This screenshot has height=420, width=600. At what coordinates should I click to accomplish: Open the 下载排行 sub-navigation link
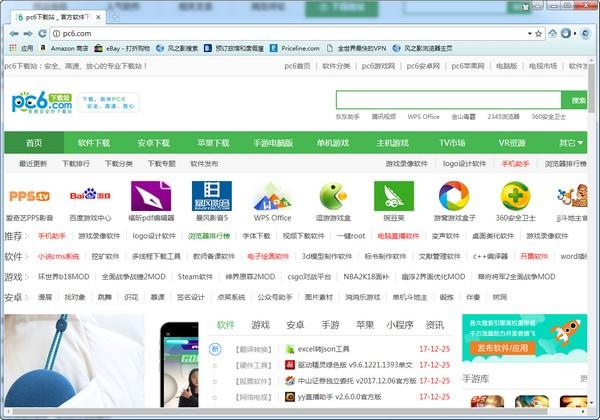point(76,164)
